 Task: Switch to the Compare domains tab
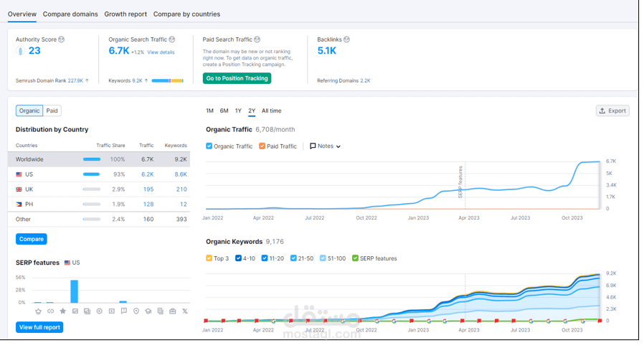coord(70,14)
